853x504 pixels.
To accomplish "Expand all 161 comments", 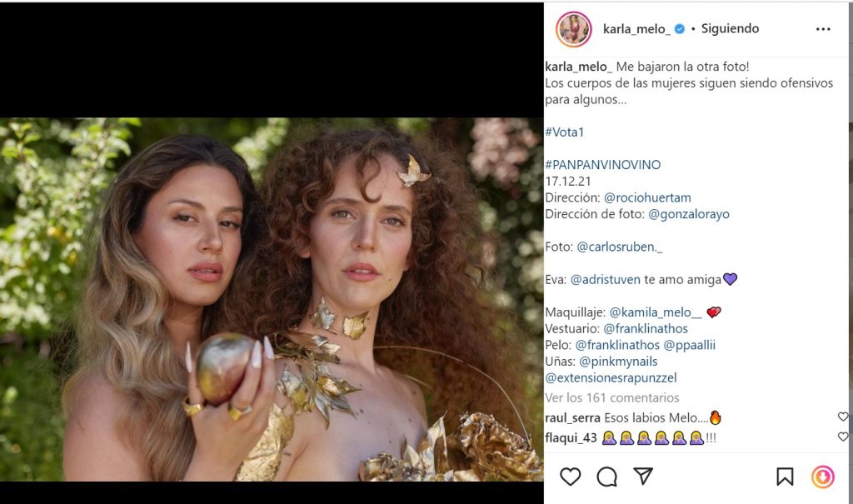I will click(x=611, y=398).
